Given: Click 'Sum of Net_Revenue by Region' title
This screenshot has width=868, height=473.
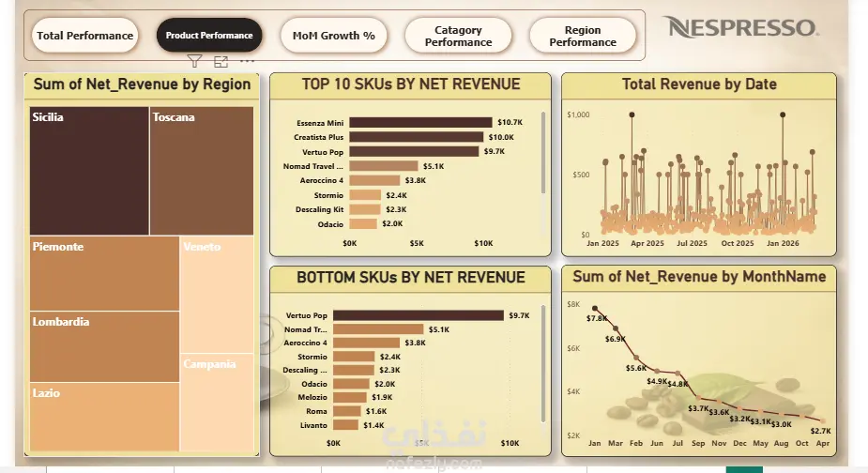Looking at the screenshot, I should pyautogui.click(x=143, y=84).
